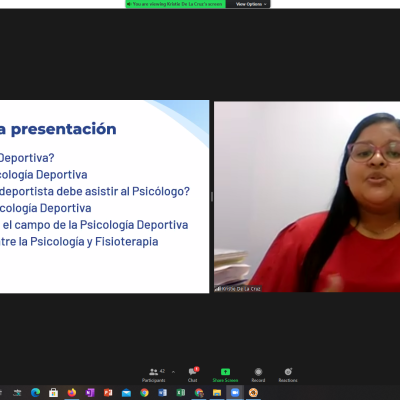Viewport: 400px width, 400px height.
Task: Launch Firefox from the taskbar
Action: click(x=72, y=393)
